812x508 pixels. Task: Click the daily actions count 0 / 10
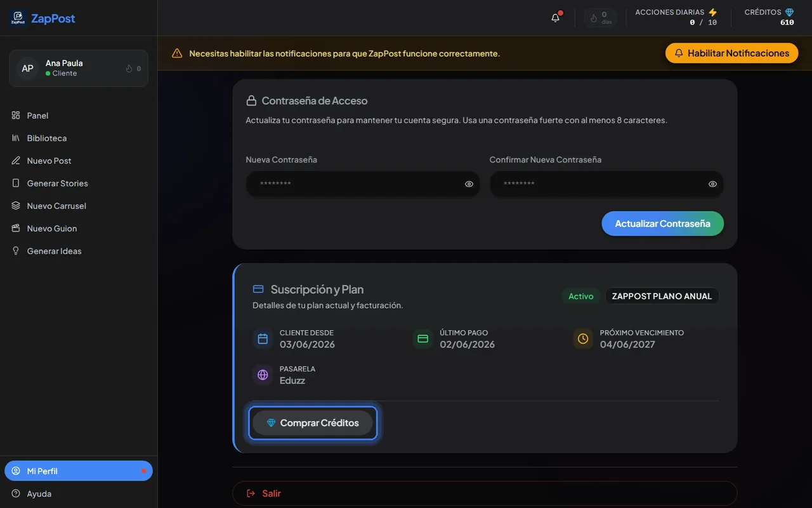pos(704,22)
